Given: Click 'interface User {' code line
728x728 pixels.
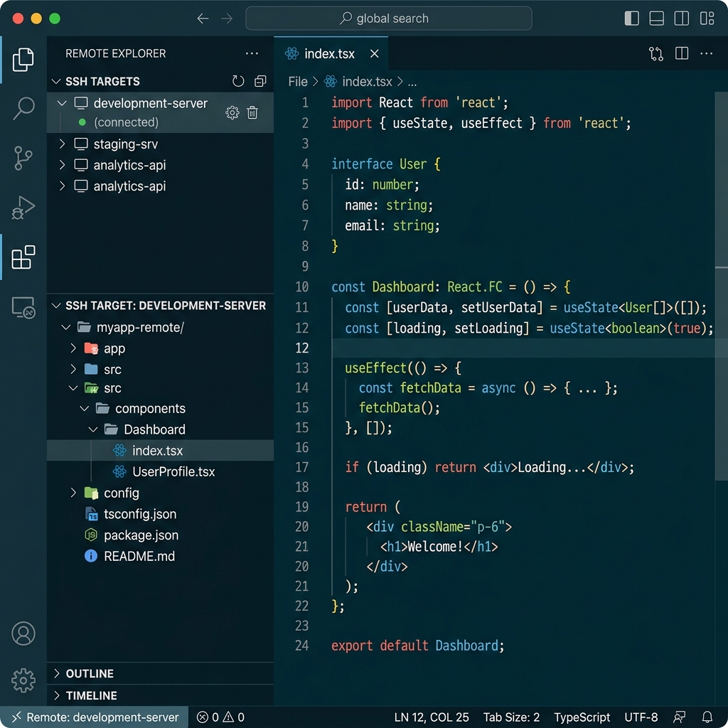Looking at the screenshot, I should pos(386,164).
